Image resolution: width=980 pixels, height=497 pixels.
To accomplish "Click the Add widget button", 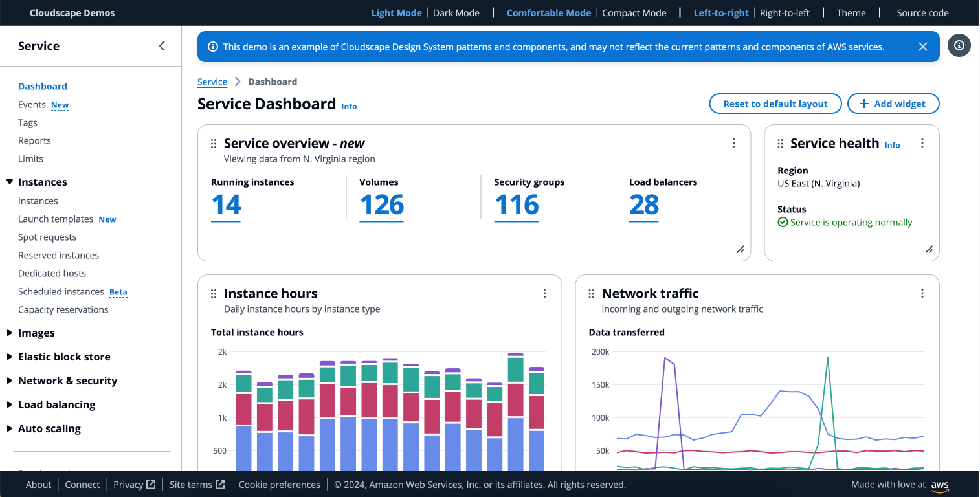I will pyautogui.click(x=893, y=104).
